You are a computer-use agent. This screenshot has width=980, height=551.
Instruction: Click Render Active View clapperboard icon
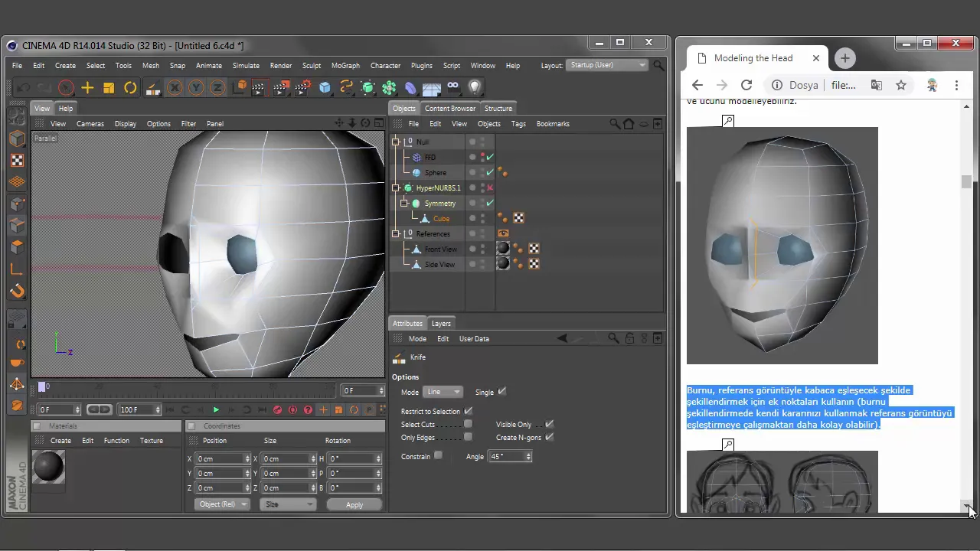259,88
